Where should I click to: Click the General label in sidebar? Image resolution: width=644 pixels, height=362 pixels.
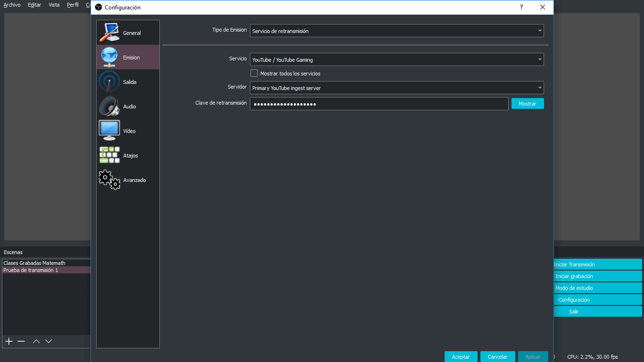pyautogui.click(x=132, y=33)
